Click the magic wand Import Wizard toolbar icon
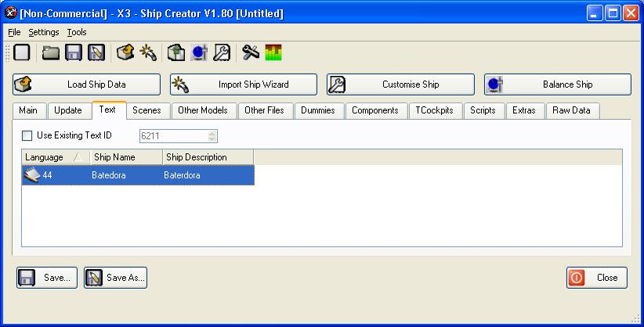Image resolution: width=644 pixels, height=327 pixels. click(x=148, y=52)
